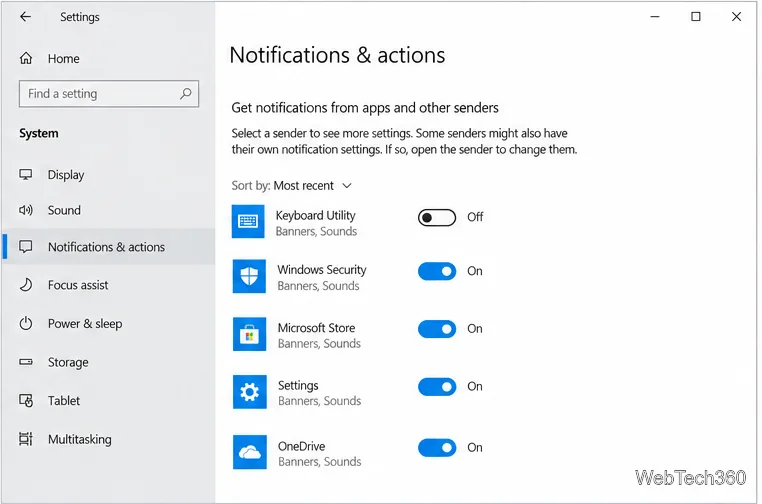Image resolution: width=762 pixels, height=504 pixels.
Task: Click the Focus assist moon icon
Action: coord(26,285)
